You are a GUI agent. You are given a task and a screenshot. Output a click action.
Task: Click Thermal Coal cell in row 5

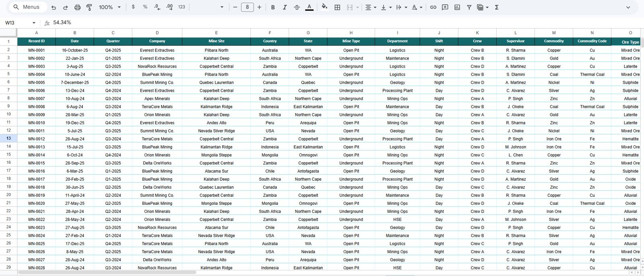[x=592, y=74]
